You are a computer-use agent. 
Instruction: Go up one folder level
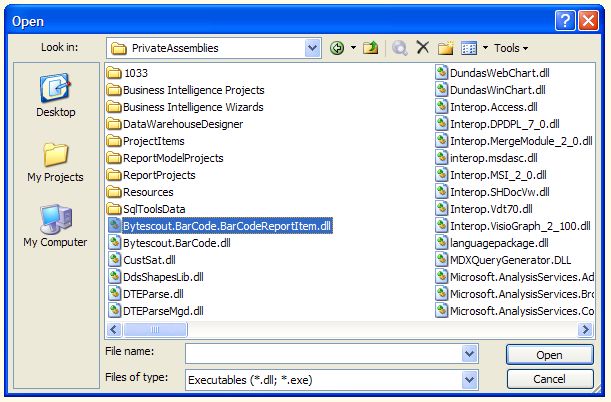(x=370, y=48)
